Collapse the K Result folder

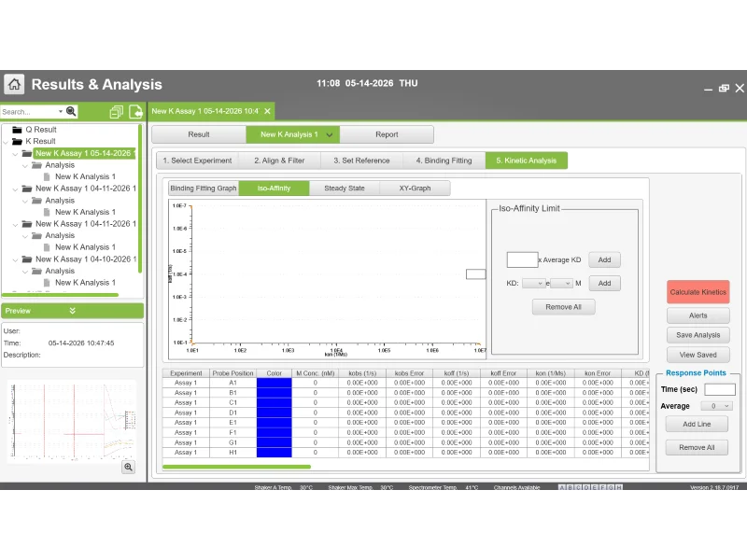pos(6,142)
